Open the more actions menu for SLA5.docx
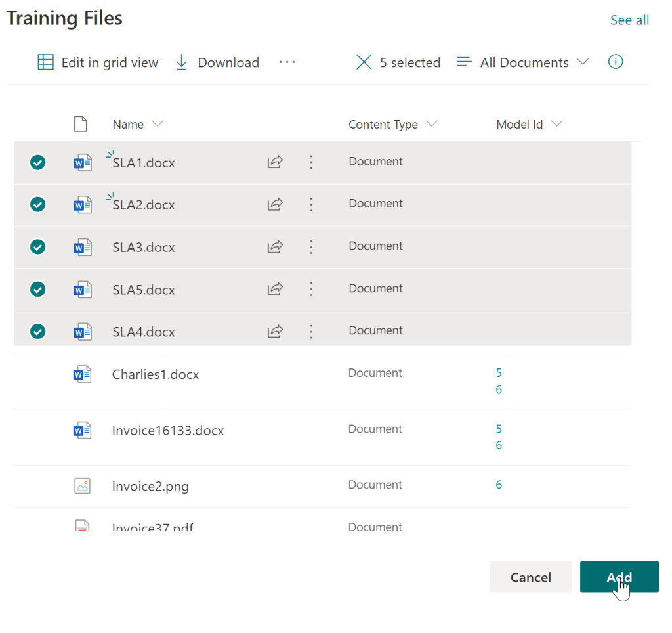Screen dimensions: 672x633 pyautogui.click(x=311, y=290)
